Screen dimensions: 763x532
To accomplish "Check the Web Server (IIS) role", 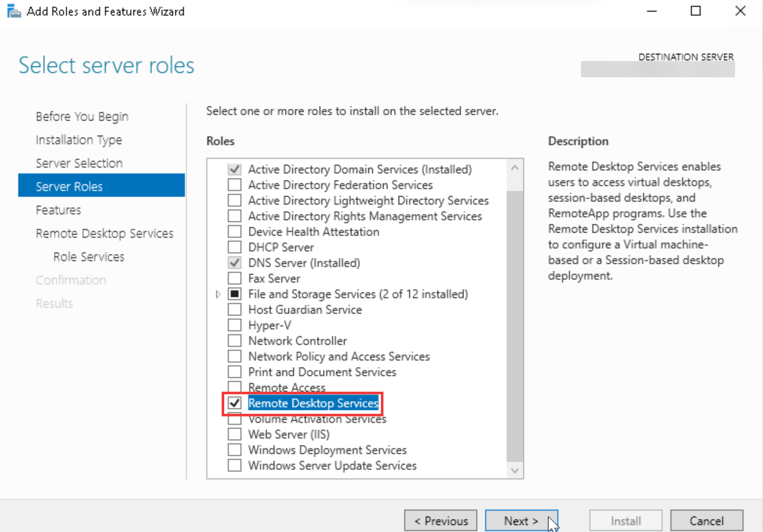I will tap(235, 434).
